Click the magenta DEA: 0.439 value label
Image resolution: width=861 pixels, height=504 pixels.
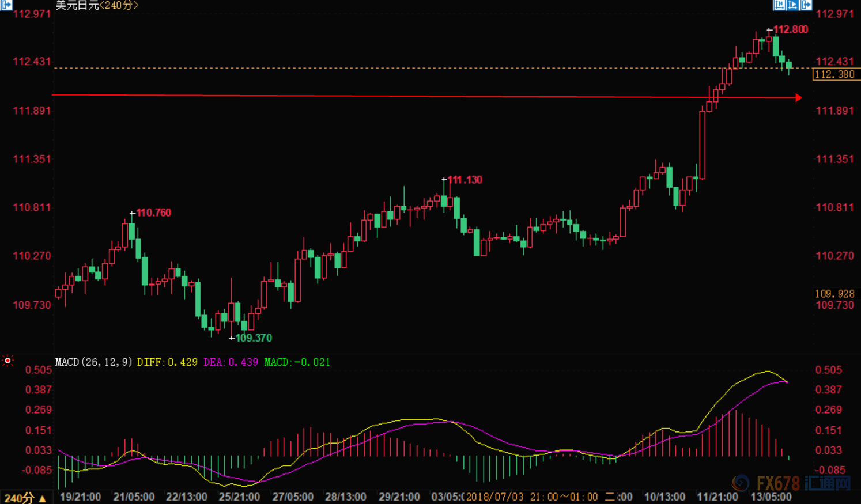(x=231, y=362)
